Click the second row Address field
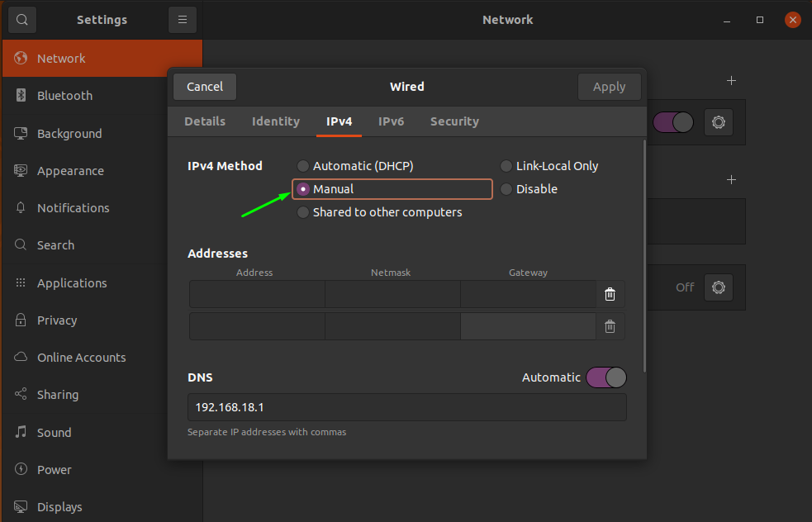812x522 pixels. [x=257, y=326]
